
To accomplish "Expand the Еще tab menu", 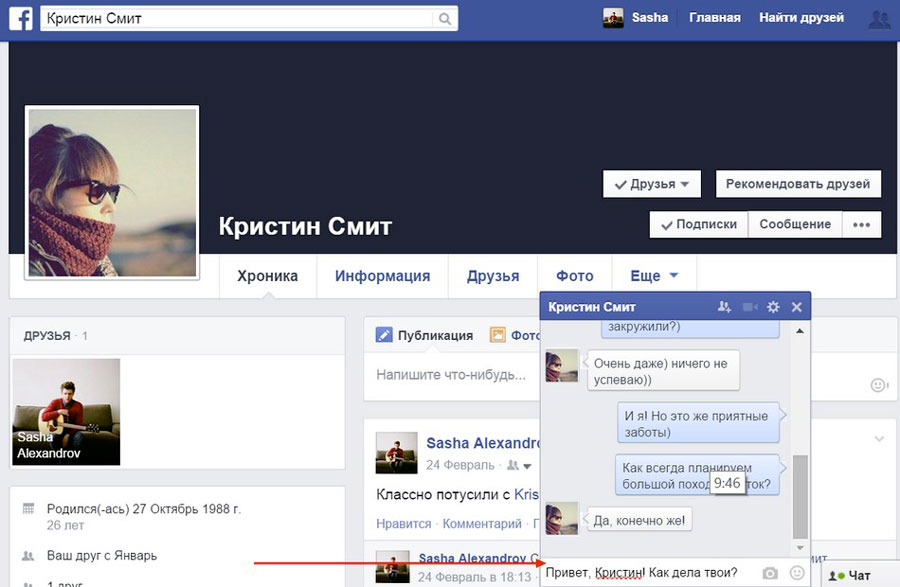I will 654,276.
